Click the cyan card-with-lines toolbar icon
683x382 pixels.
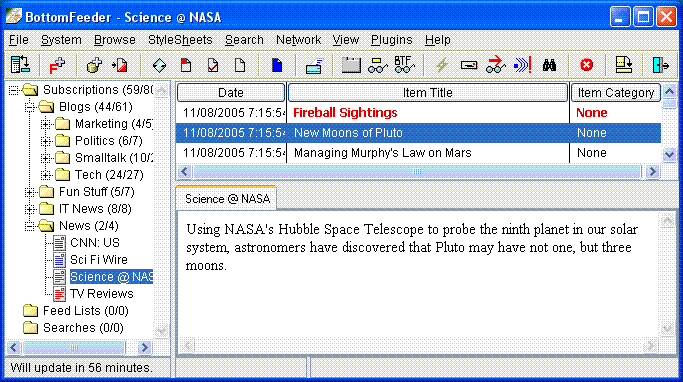tap(314, 66)
